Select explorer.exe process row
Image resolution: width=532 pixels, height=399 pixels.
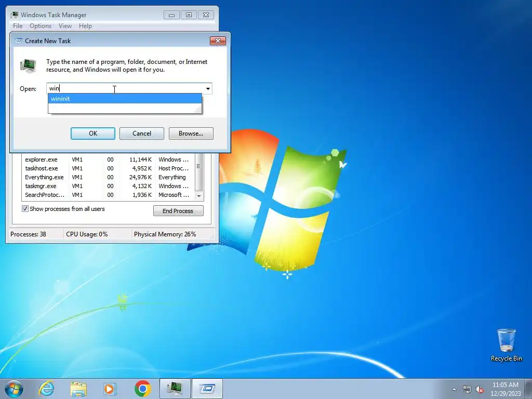click(108, 159)
